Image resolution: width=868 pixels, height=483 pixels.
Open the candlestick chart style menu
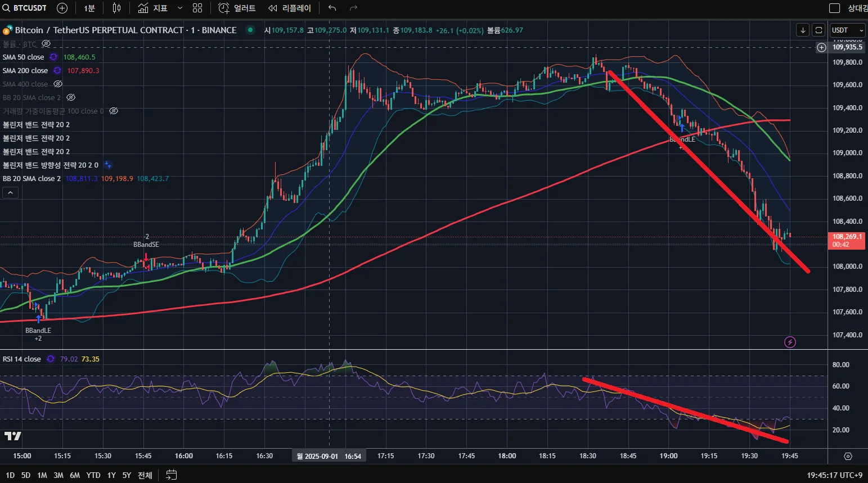click(116, 8)
